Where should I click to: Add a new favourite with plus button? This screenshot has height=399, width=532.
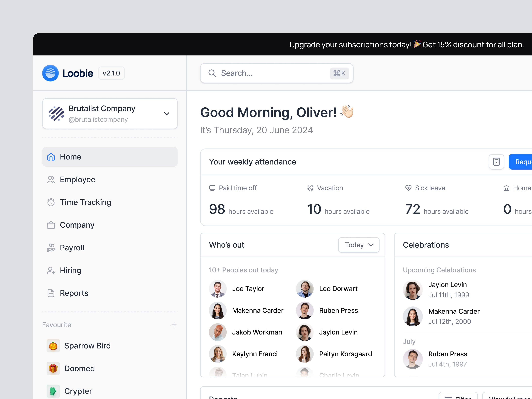pyautogui.click(x=174, y=325)
